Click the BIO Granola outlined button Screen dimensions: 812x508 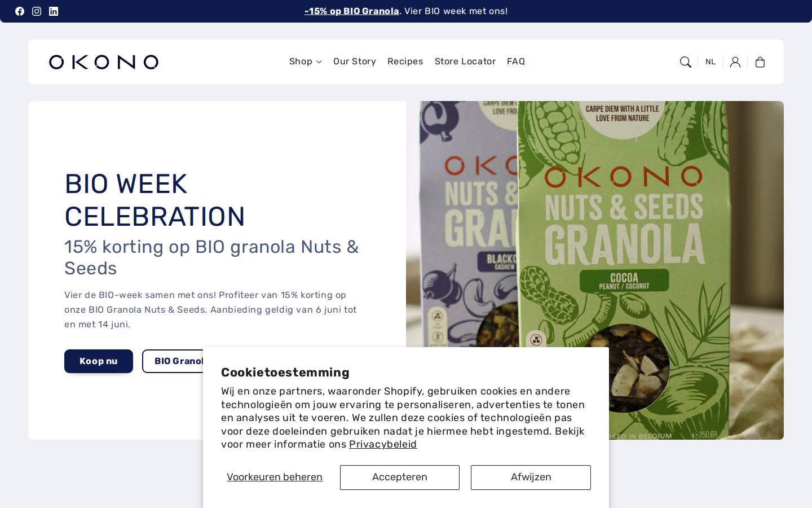coord(173,361)
